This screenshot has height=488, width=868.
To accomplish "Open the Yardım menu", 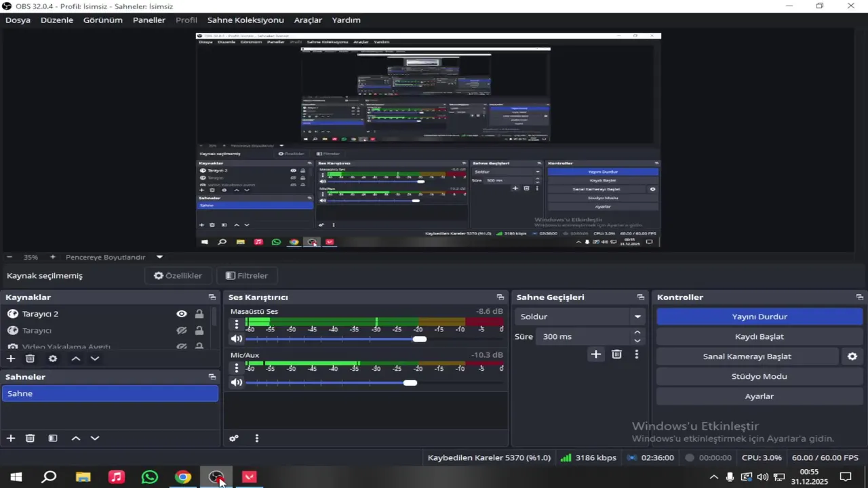I will tap(347, 20).
